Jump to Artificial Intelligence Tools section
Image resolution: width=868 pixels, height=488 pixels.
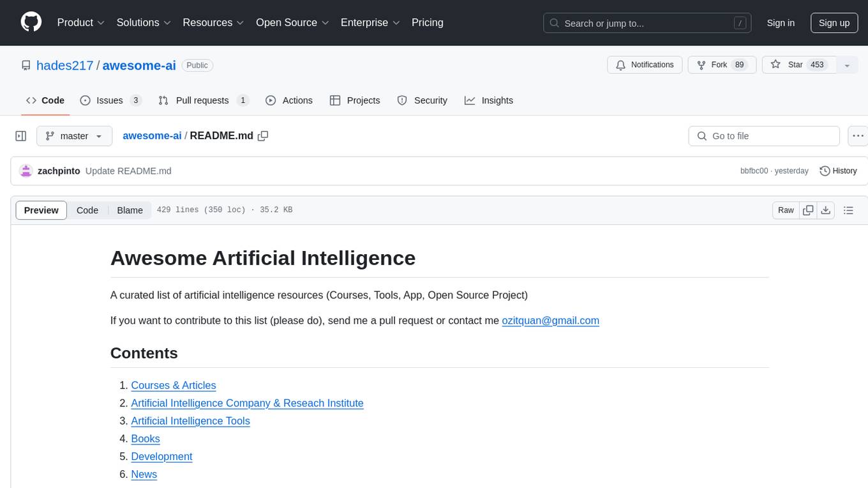click(190, 421)
